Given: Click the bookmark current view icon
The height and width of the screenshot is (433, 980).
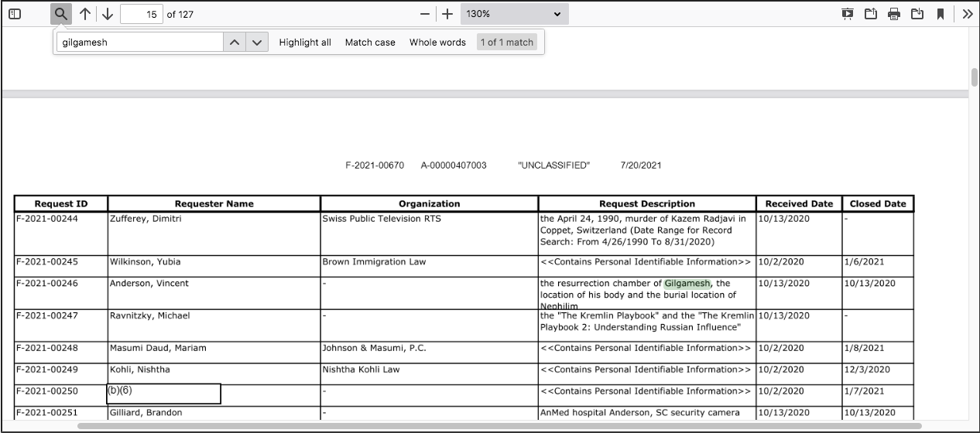Looking at the screenshot, I should tap(941, 14).
